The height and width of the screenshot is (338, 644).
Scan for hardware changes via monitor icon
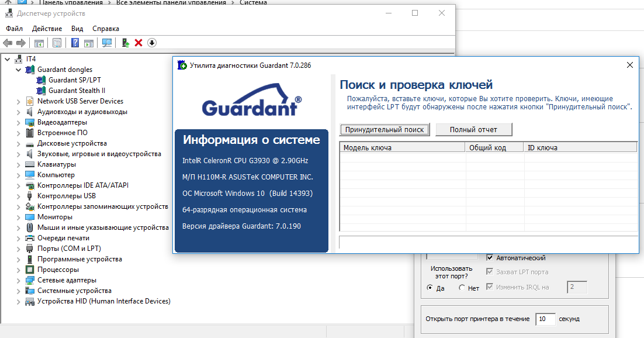[x=107, y=43]
